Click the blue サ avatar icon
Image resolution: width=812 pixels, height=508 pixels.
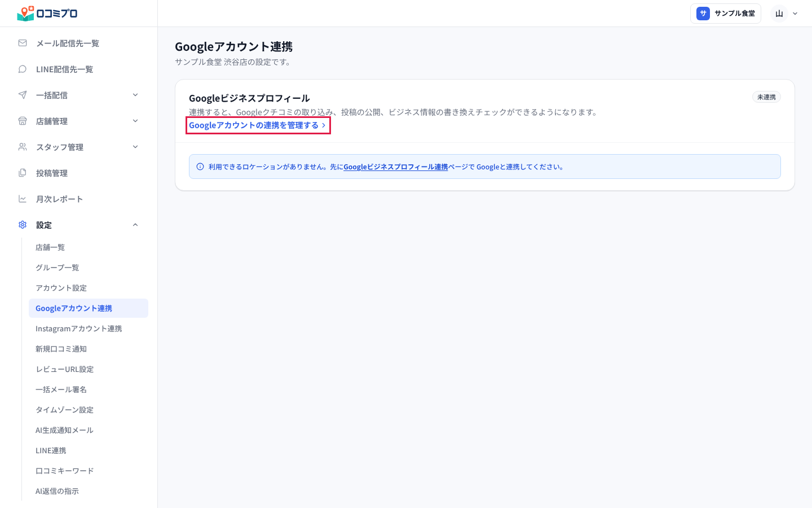point(703,14)
